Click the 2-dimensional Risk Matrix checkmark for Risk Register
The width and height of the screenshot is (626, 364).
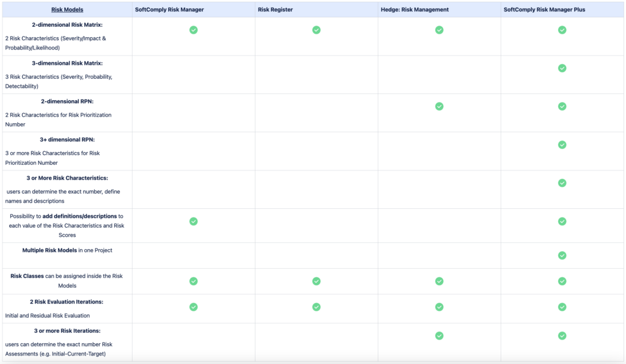(x=316, y=29)
